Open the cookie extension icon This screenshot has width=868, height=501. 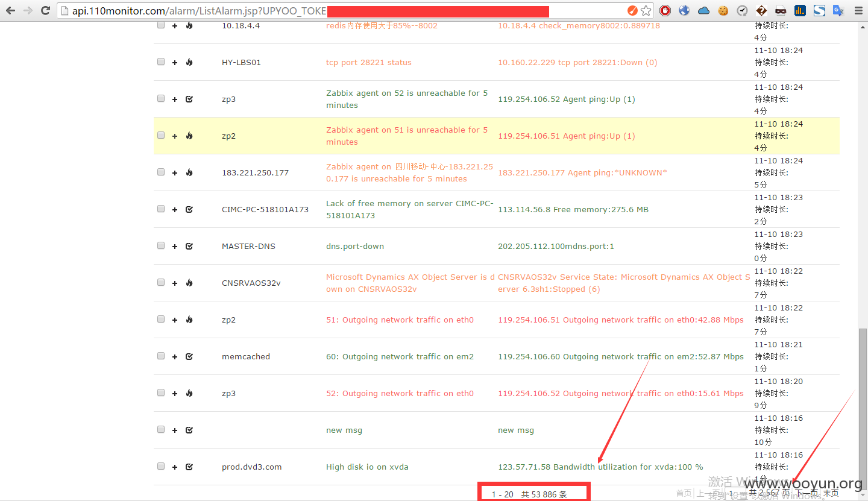pos(723,10)
